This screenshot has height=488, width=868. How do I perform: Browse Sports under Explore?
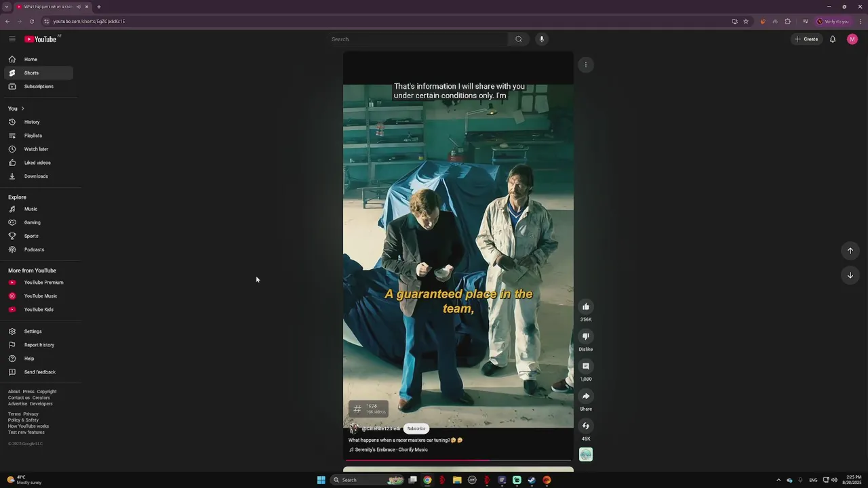coord(39,236)
